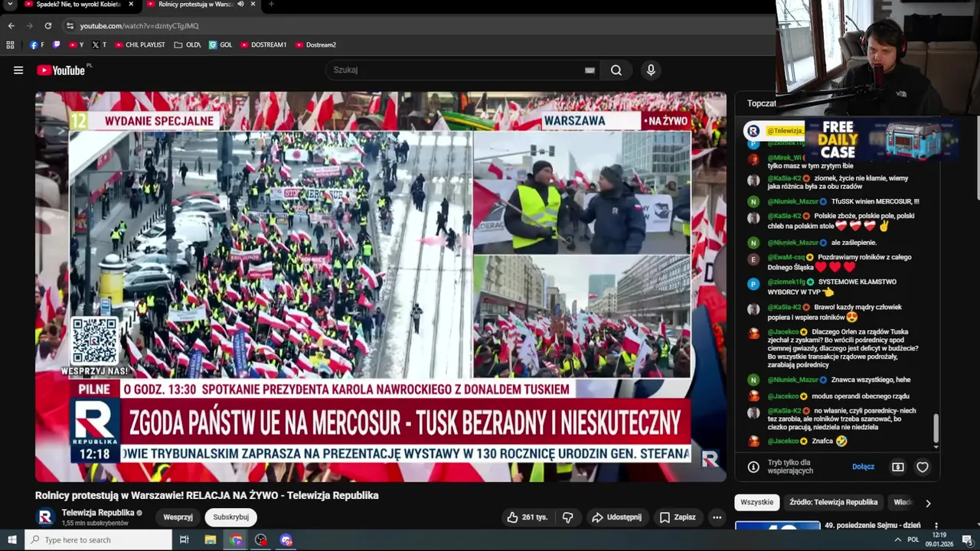Open Discord from the taskbar
This screenshot has height=551, width=980.
tap(286, 540)
